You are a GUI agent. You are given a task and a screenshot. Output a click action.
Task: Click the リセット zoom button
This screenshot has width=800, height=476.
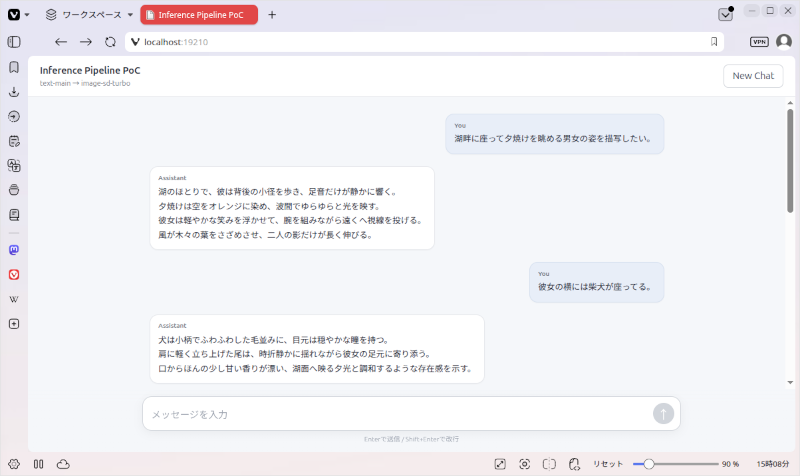coord(608,464)
